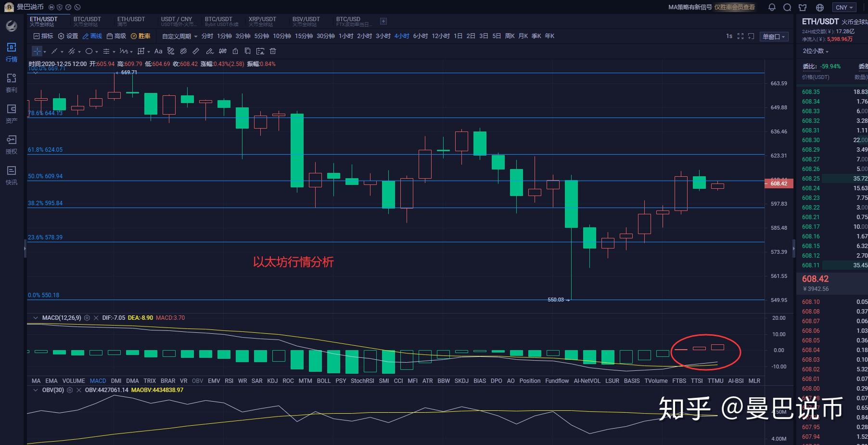Image resolution: width=868 pixels, height=445 pixels.
Task: Remove the MACD indicator panel
Action: coord(96,318)
